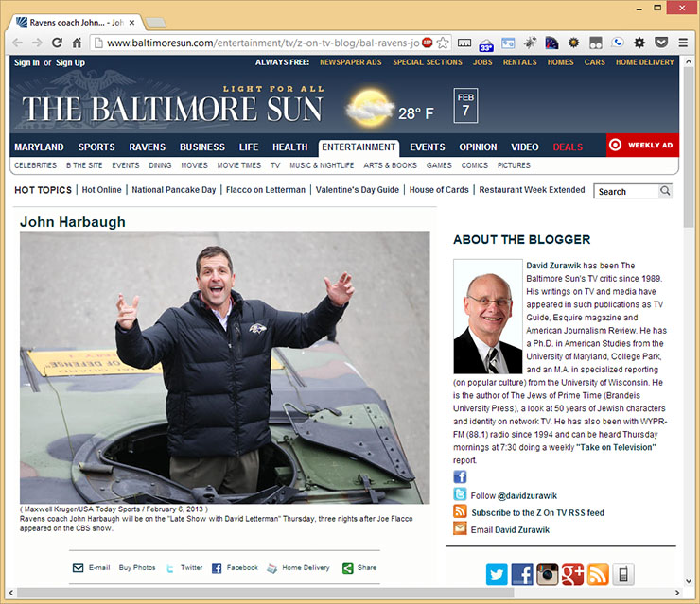Click the Home Delivery newspaper icon below the photo
Viewport: 700px width, 604px height.
pos(271,568)
